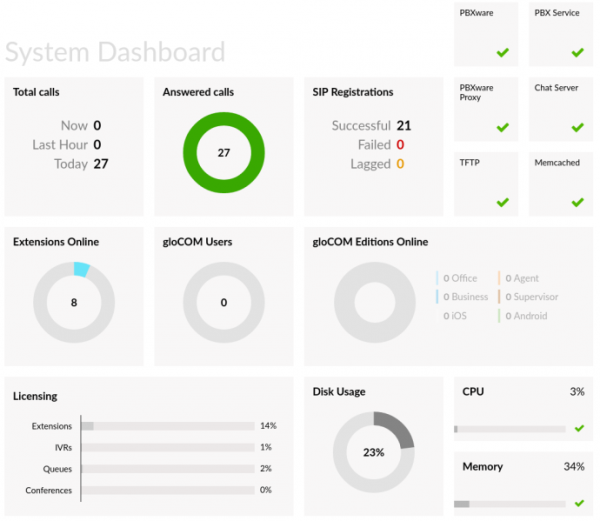Click the TFTP status checkmark
Viewport: 600px width, 521px height.
[502, 202]
